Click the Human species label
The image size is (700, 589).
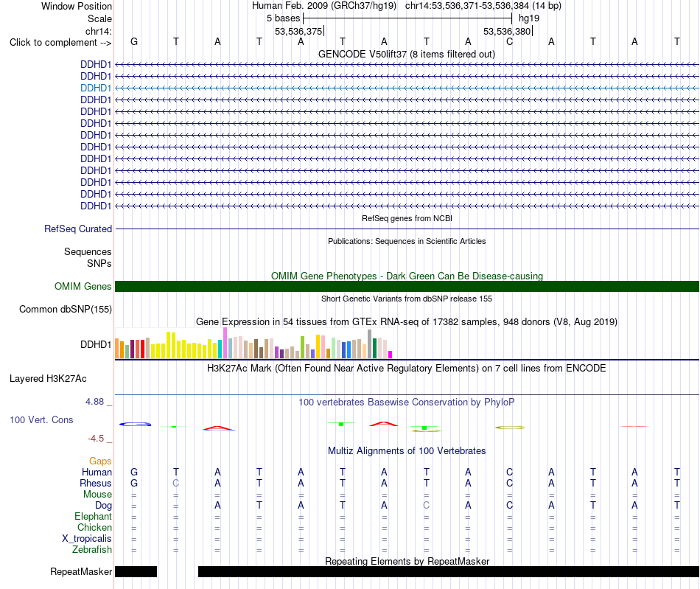click(97, 472)
